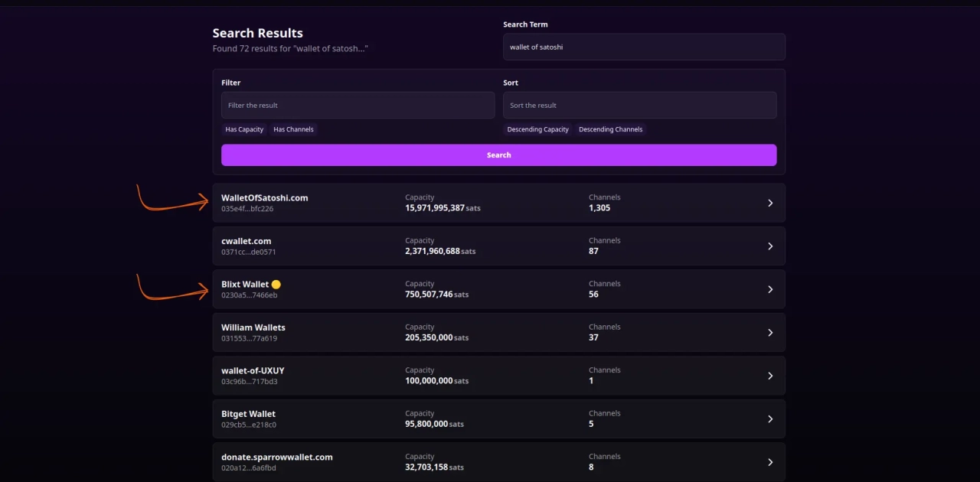
Task: Expand Blixt Wallet details via chevron
Action: tap(770, 289)
